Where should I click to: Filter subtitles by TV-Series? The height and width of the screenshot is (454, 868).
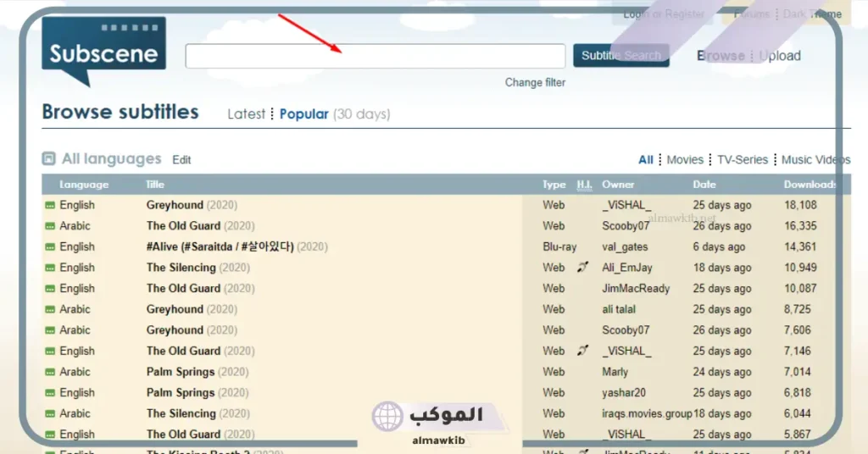(x=742, y=159)
